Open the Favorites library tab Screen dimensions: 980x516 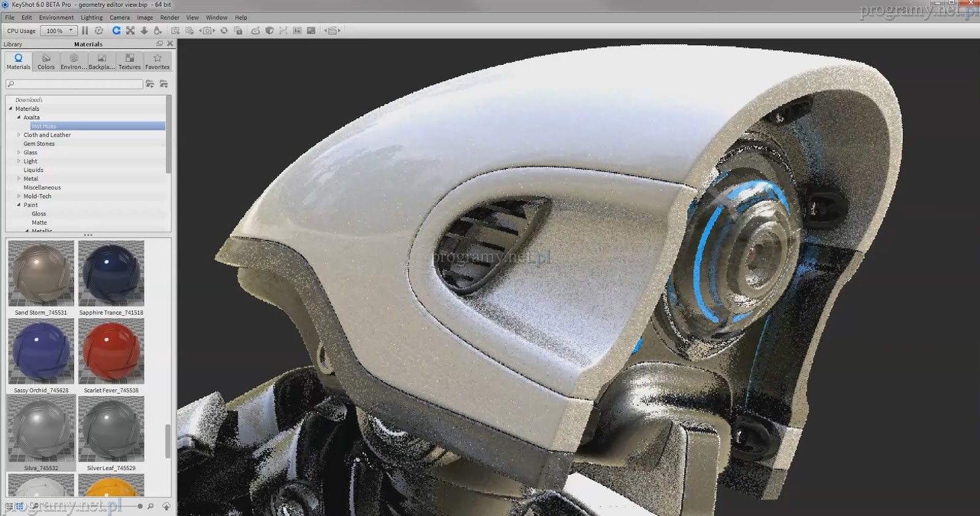click(157, 61)
